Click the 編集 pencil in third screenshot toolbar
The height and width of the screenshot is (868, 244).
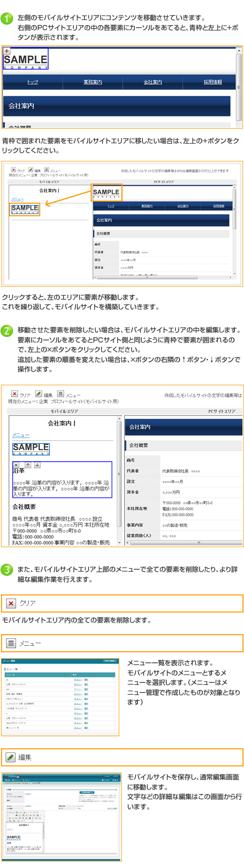point(38,394)
